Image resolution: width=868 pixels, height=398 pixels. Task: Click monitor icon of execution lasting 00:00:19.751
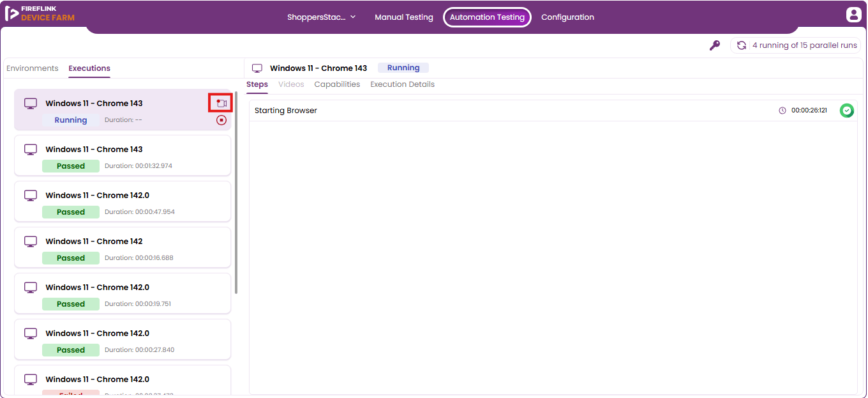pos(31,287)
